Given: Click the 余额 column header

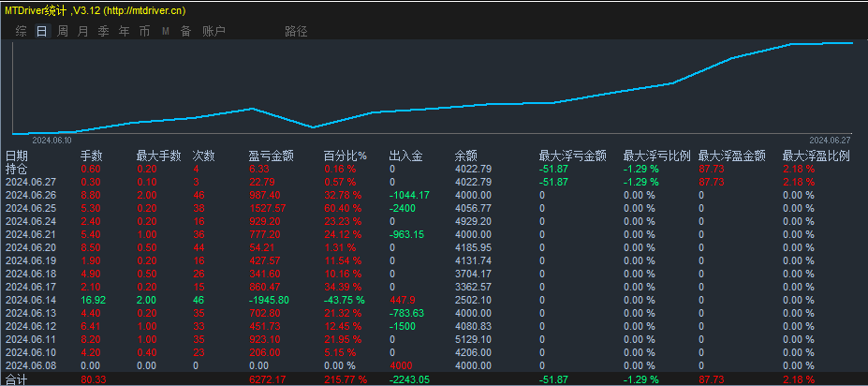Looking at the screenshot, I should tap(466, 156).
